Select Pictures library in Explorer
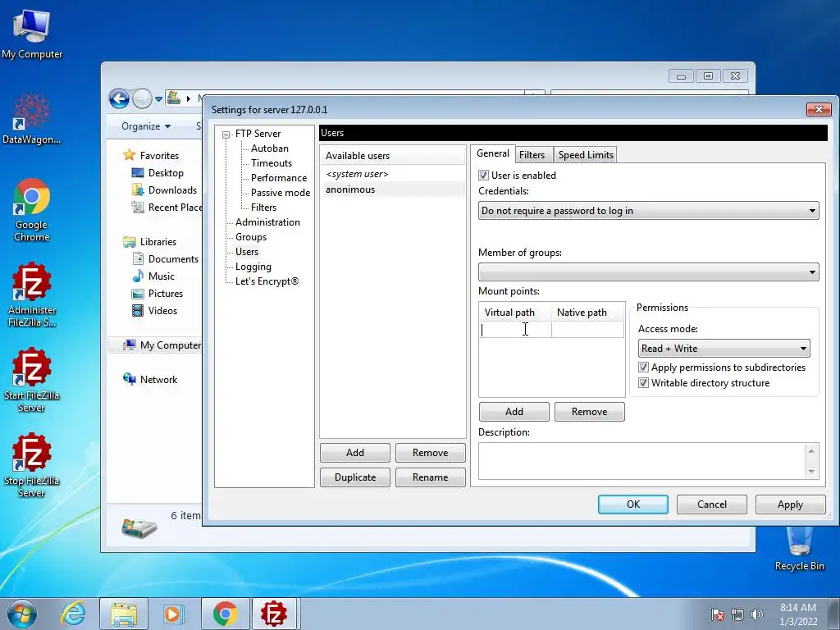Viewport: 840px width, 630px height. [x=157, y=294]
